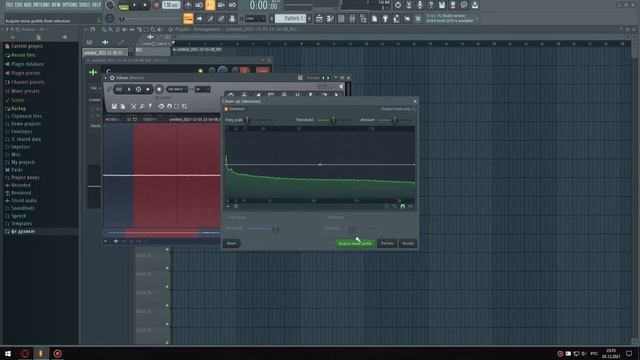
Task: Click the Accept button
Action: tap(408, 243)
